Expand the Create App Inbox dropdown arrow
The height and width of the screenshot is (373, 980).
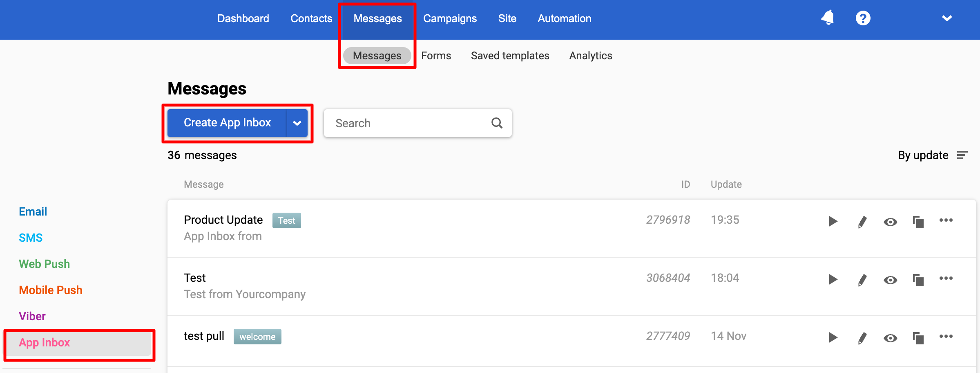(297, 123)
